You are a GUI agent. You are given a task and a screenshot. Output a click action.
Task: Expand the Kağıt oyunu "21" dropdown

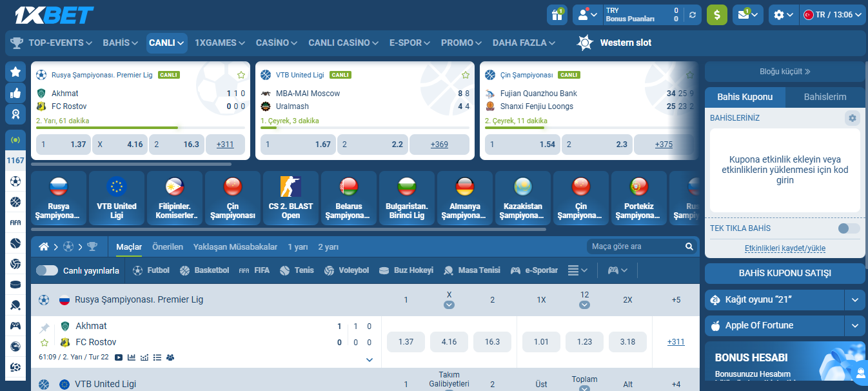tap(855, 299)
